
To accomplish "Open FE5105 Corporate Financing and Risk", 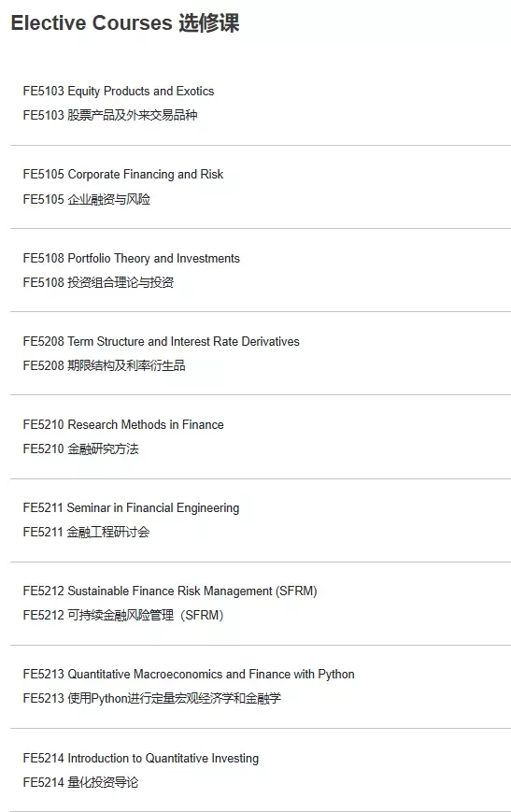I will point(123,175).
